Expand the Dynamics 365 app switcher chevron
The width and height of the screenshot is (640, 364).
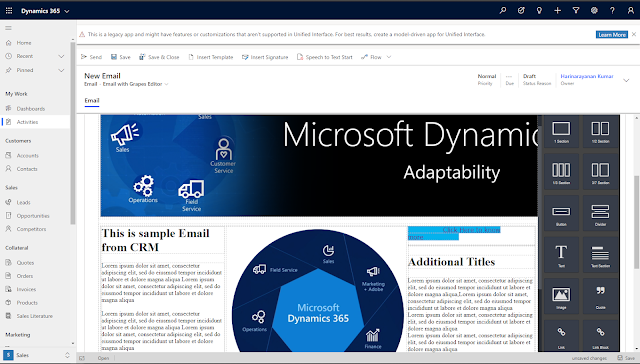click(x=67, y=11)
